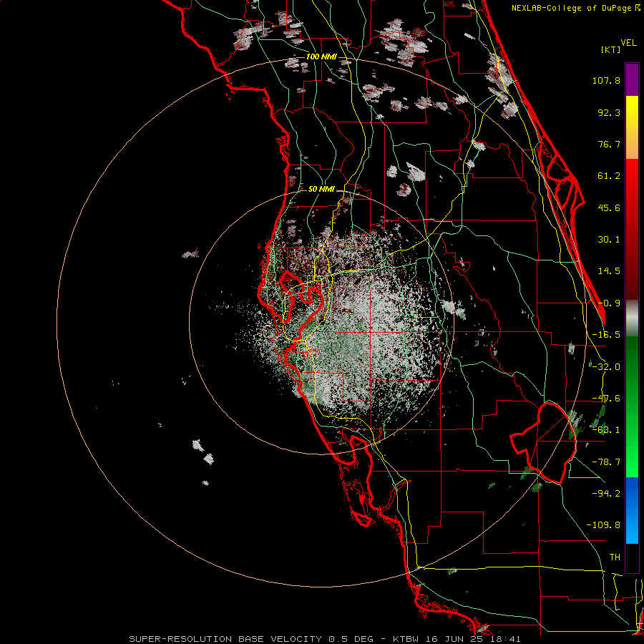
Task: Select the -78.7 scale value
Action: point(606,462)
